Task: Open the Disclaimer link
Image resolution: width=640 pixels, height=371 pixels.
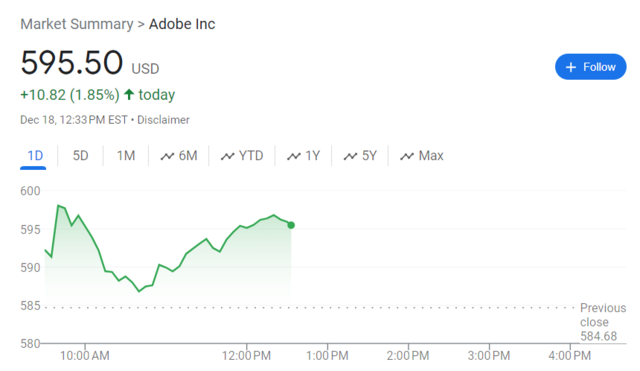Action: pos(163,120)
